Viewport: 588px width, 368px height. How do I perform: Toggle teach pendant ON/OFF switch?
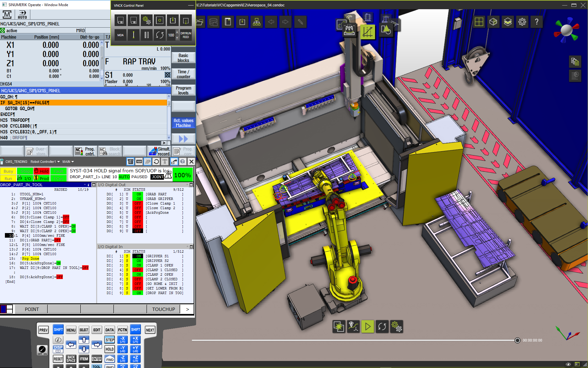[42, 350]
